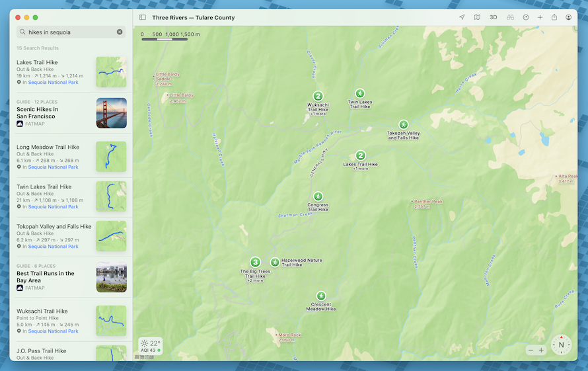
Task: Open the weather and AQI widget
Action: pyautogui.click(x=151, y=346)
